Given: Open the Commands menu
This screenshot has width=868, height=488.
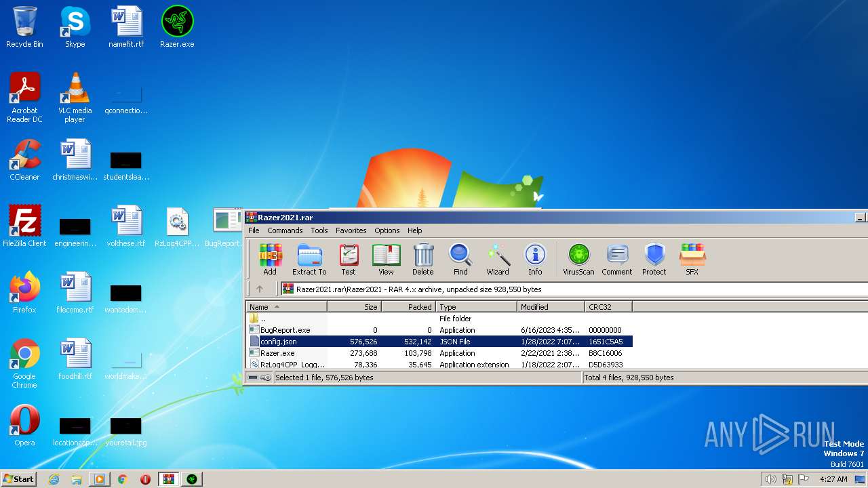Looking at the screenshot, I should [285, 230].
